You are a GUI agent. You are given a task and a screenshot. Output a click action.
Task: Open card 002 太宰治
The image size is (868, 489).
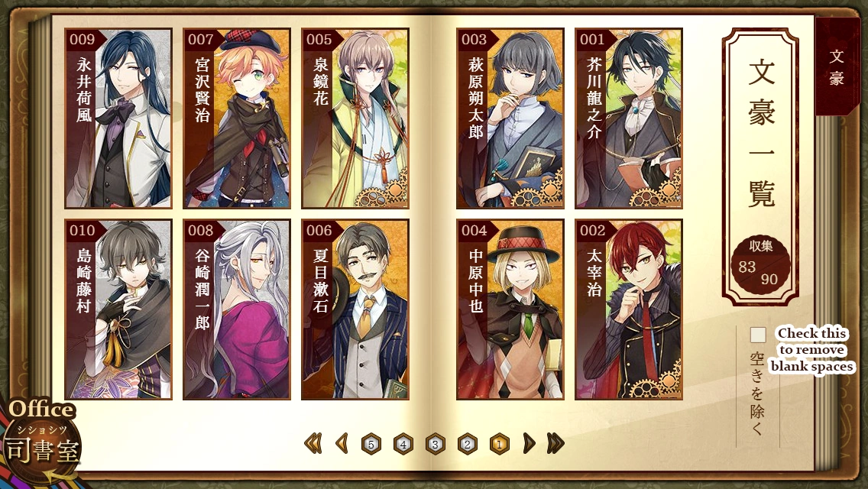click(x=628, y=309)
